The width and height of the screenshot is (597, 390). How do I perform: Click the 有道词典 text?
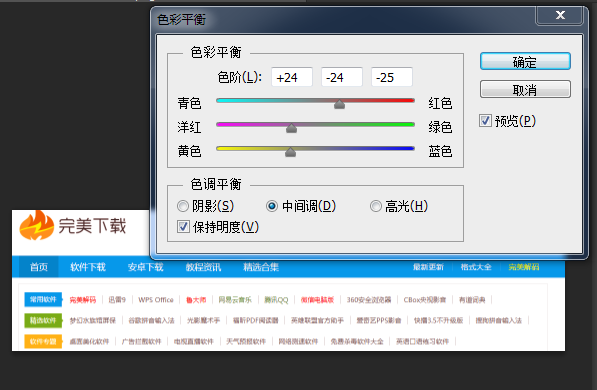(472, 300)
